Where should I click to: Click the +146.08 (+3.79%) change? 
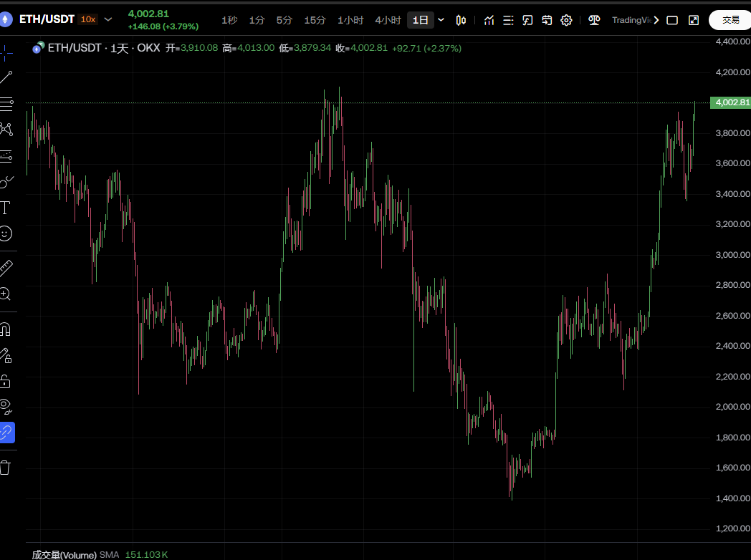(163, 26)
